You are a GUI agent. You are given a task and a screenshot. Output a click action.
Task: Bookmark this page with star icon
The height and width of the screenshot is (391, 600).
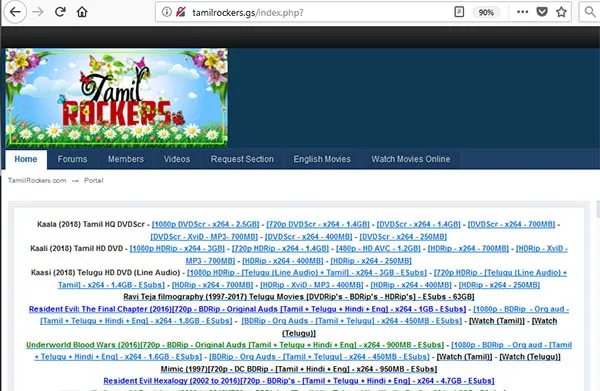coord(561,12)
